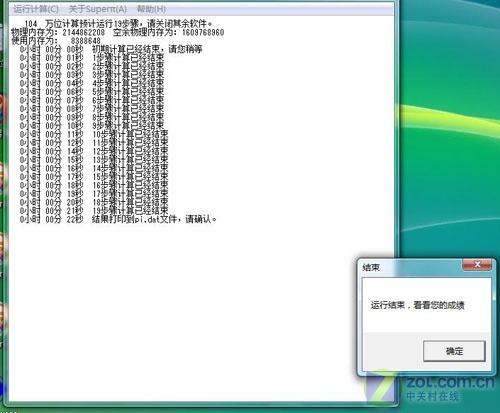This screenshot has width=500, height=413.
Task: Click the 10步骤计算已经结束 line
Action: (x=94, y=134)
